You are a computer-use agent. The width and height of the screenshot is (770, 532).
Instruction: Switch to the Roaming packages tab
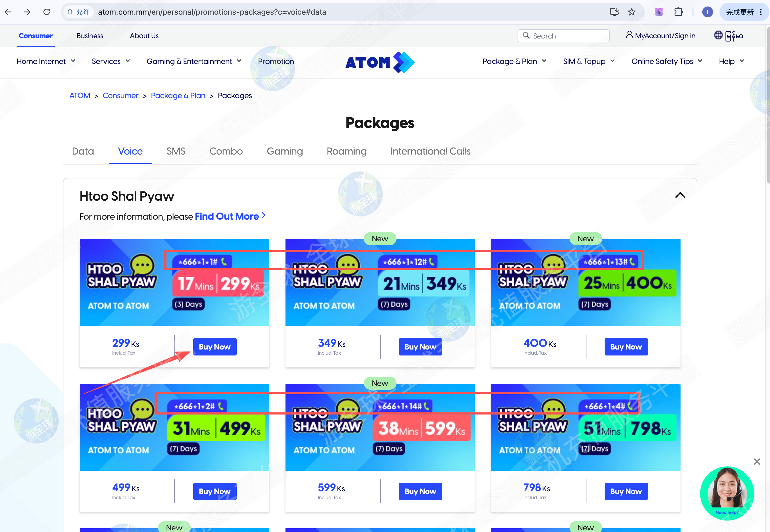coord(347,151)
